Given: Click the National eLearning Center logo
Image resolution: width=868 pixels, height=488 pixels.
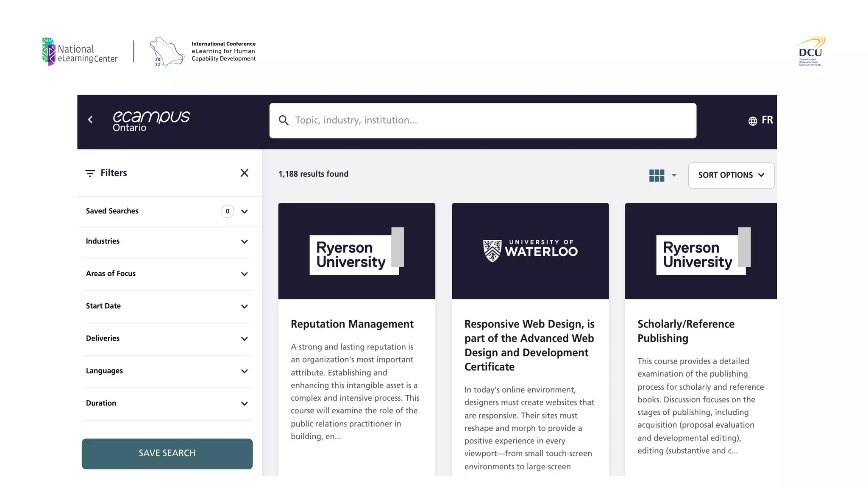Looking at the screenshot, I should pyautogui.click(x=80, y=52).
